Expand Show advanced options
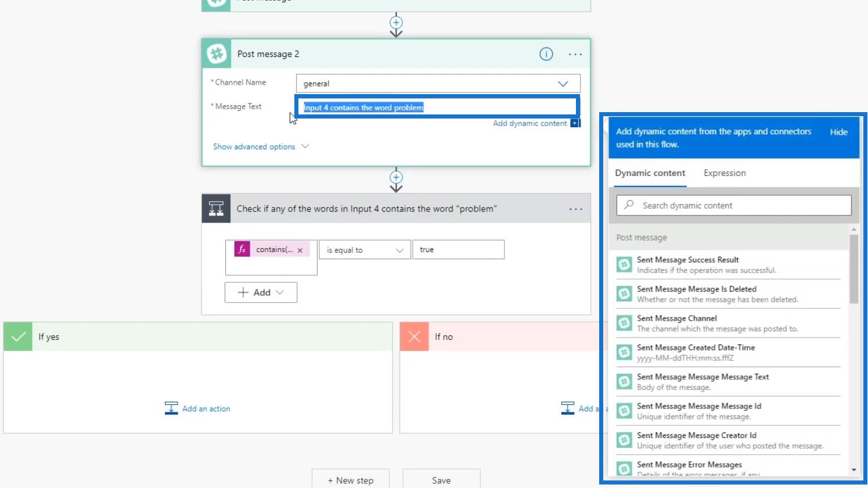 [x=261, y=146]
